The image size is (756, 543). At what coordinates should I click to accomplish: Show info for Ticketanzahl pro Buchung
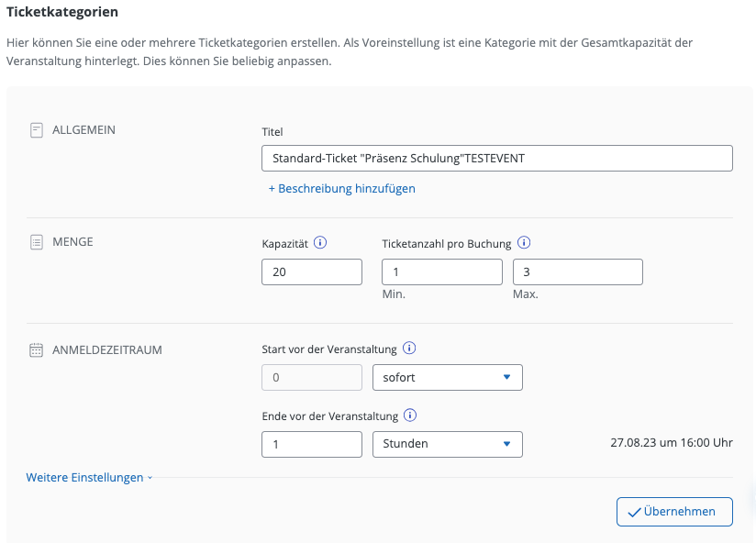(x=524, y=243)
